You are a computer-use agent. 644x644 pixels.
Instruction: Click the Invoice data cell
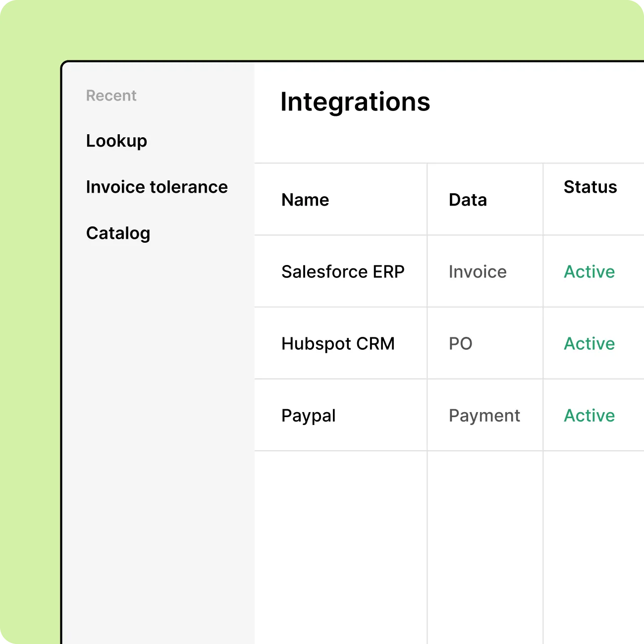click(x=478, y=271)
